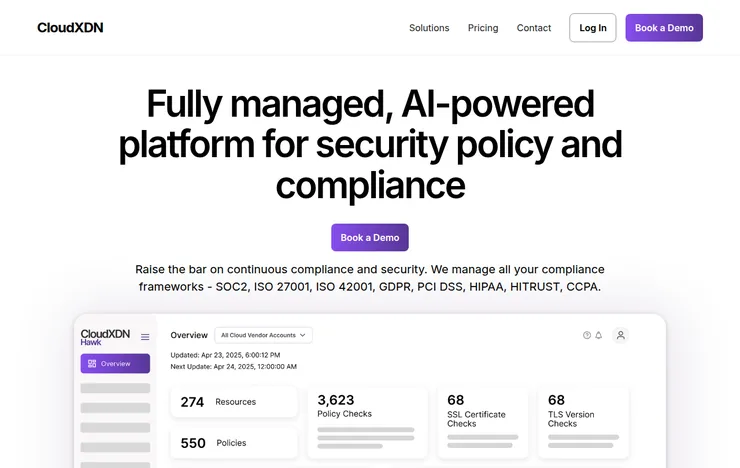Click the 'Updated: Apr 23, 2025' text
This screenshot has height=468, width=740.
click(x=225, y=355)
